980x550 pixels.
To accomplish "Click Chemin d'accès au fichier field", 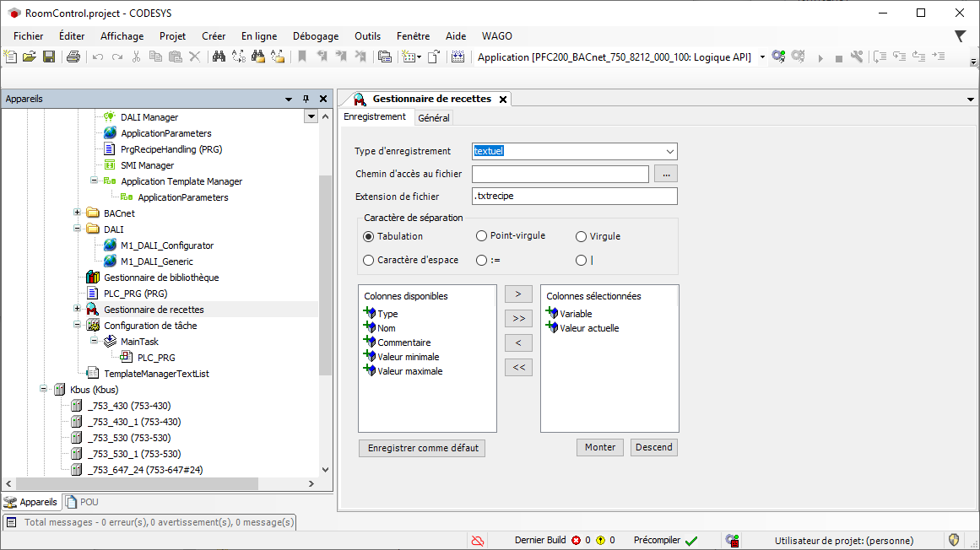I will click(x=560, y=174).
